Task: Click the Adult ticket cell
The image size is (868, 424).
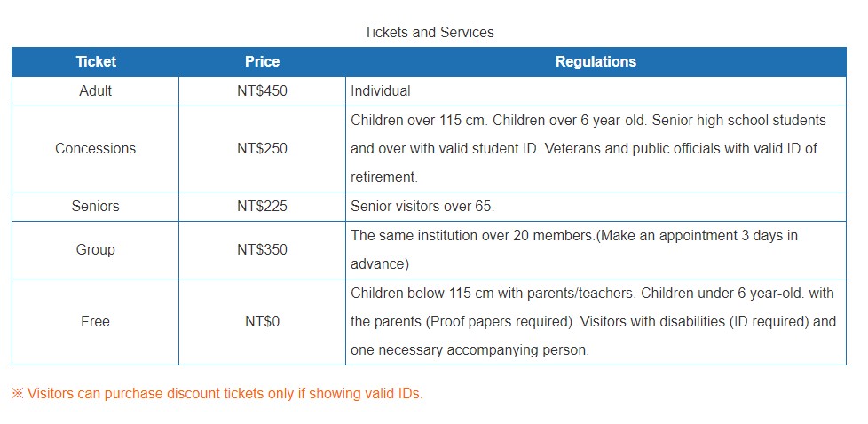Action: [96, 90]
